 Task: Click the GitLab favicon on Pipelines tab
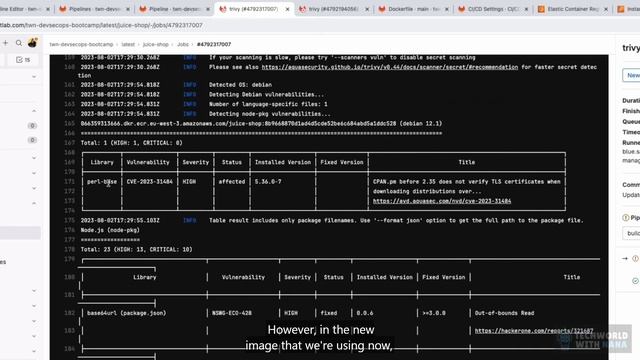point(63,9)
